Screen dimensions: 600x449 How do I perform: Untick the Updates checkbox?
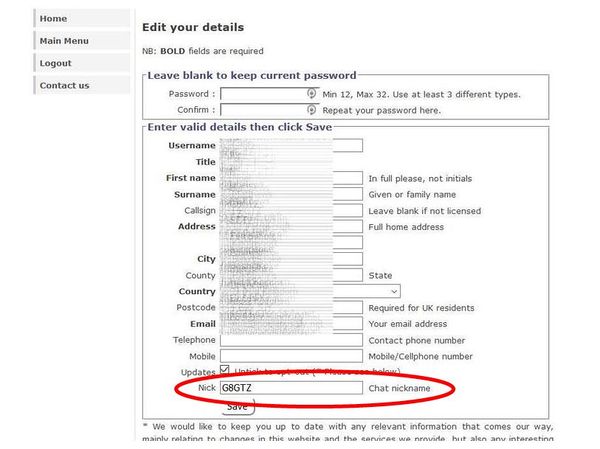point(226,371)
